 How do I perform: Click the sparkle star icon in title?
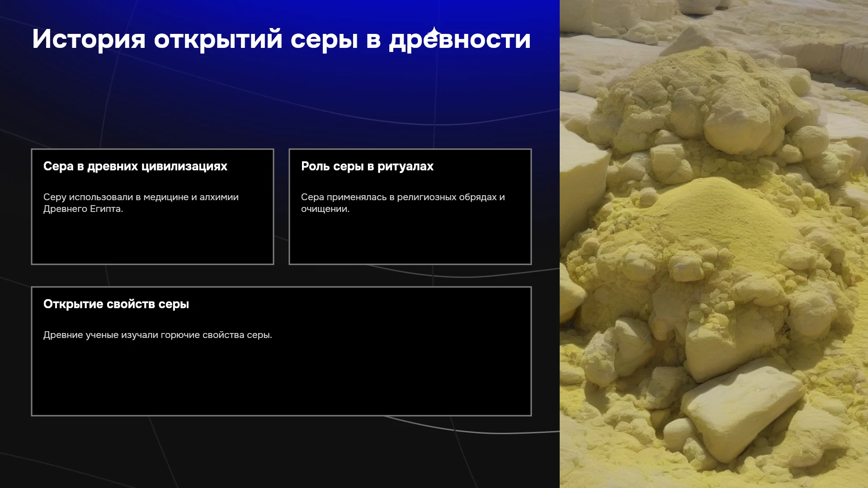pos(434,33)
